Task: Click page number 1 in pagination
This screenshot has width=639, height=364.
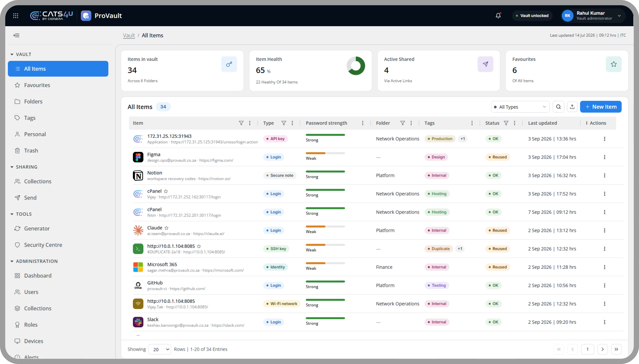Action: 587,349
